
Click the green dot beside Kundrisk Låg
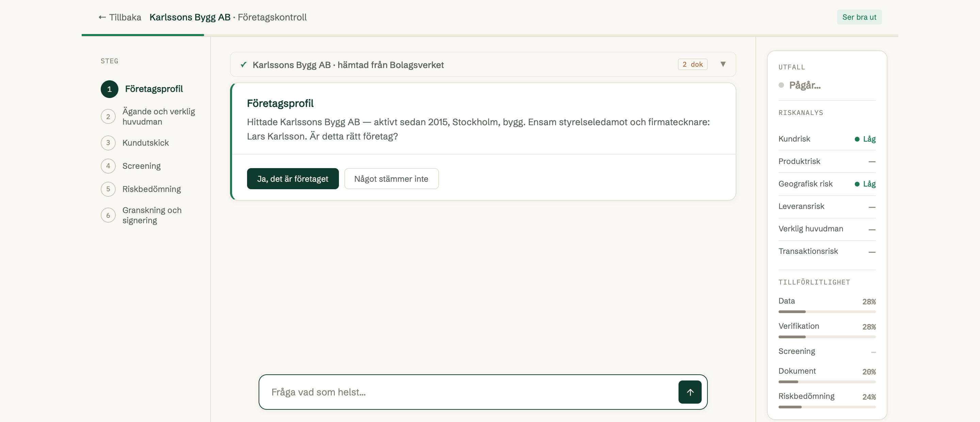[857, 139]
